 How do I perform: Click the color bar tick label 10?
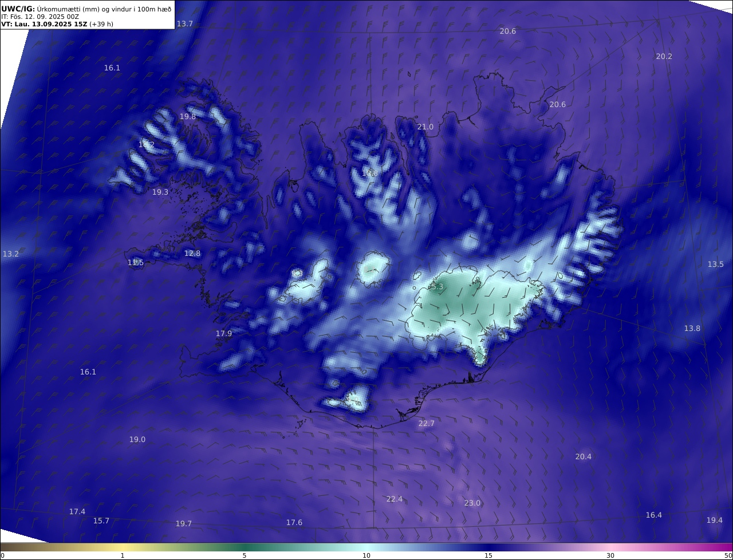[366, 555]
